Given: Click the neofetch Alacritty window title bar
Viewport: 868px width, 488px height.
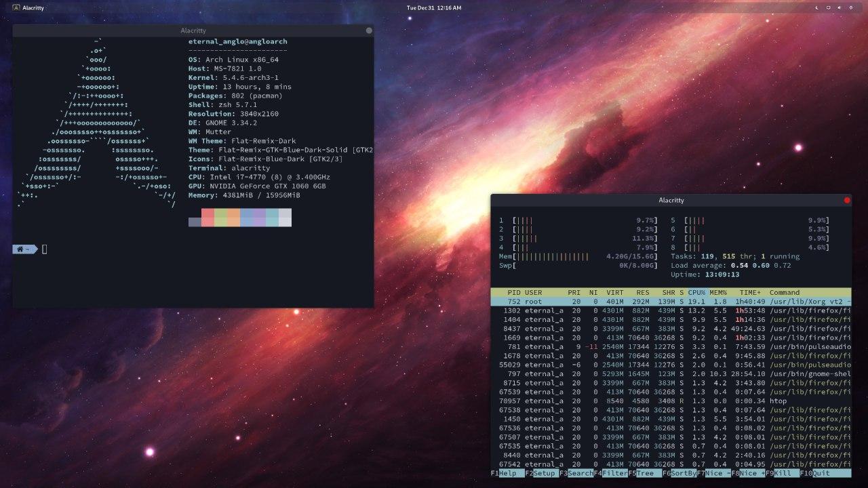Looking at the screenshot, I should pos(193,30).
